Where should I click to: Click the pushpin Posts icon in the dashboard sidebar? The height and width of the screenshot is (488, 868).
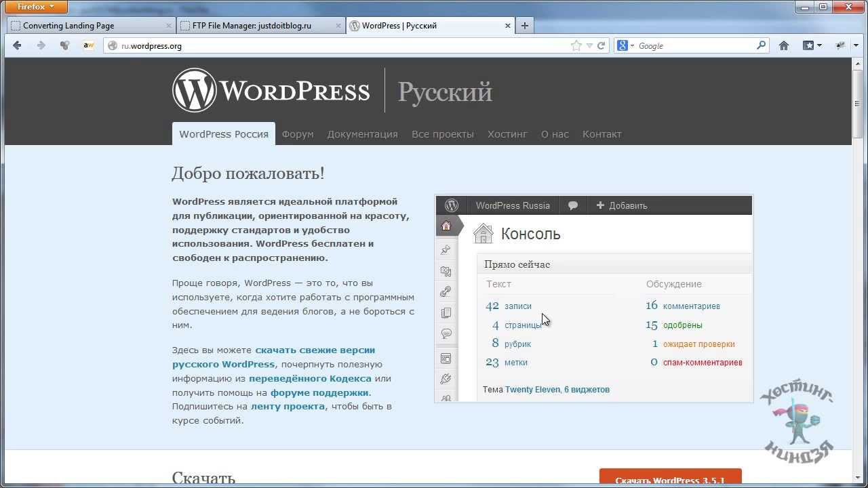tap(446, 250)
